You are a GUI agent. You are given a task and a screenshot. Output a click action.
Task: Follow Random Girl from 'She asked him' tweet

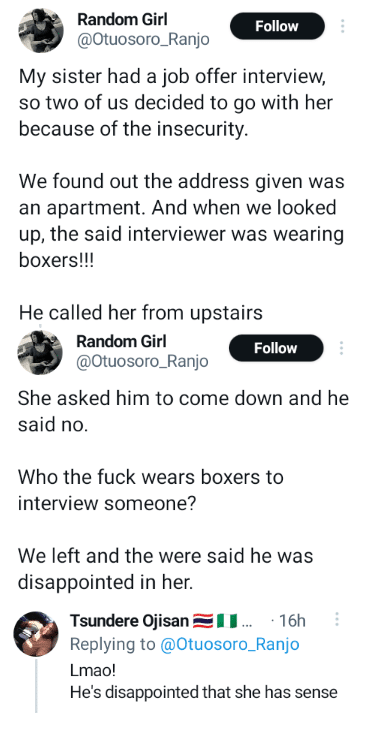[x=276, y=348]
